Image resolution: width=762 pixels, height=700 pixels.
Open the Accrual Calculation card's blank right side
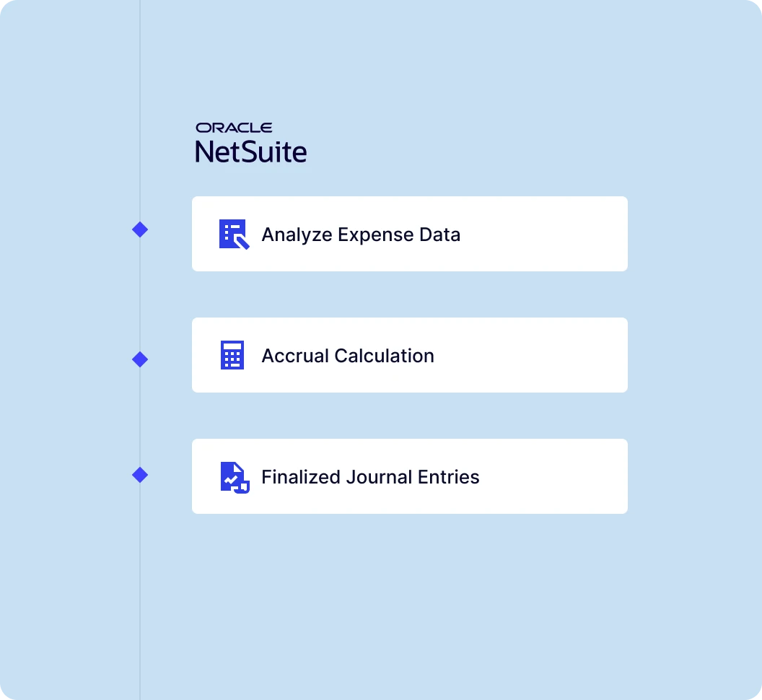[548, 356]
